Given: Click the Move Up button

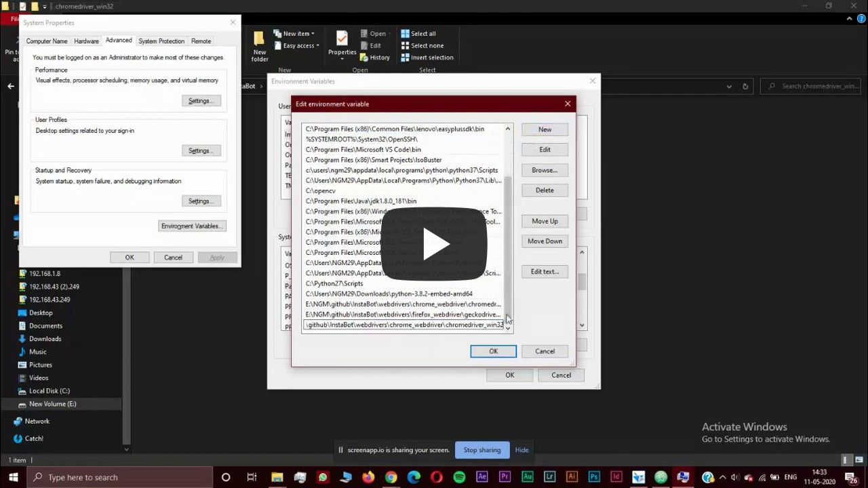Looking at the screenshot, I should click(x=545, y=221).
